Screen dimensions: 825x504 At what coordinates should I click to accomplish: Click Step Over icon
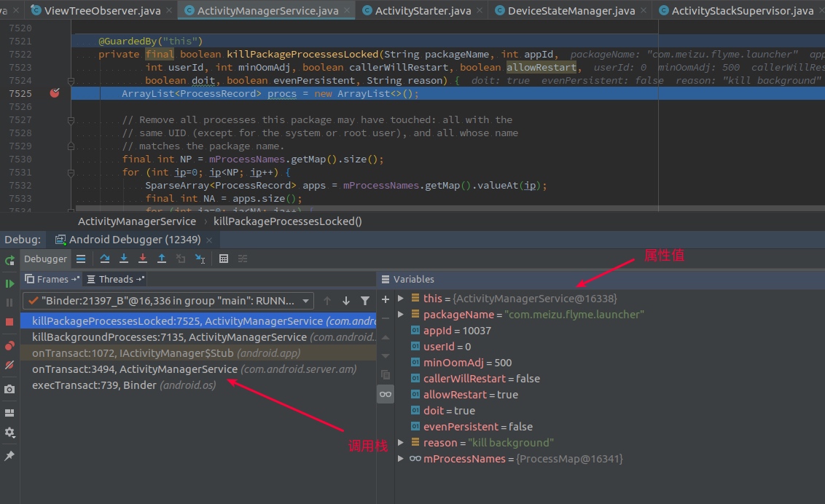click(x=105, y=259)
